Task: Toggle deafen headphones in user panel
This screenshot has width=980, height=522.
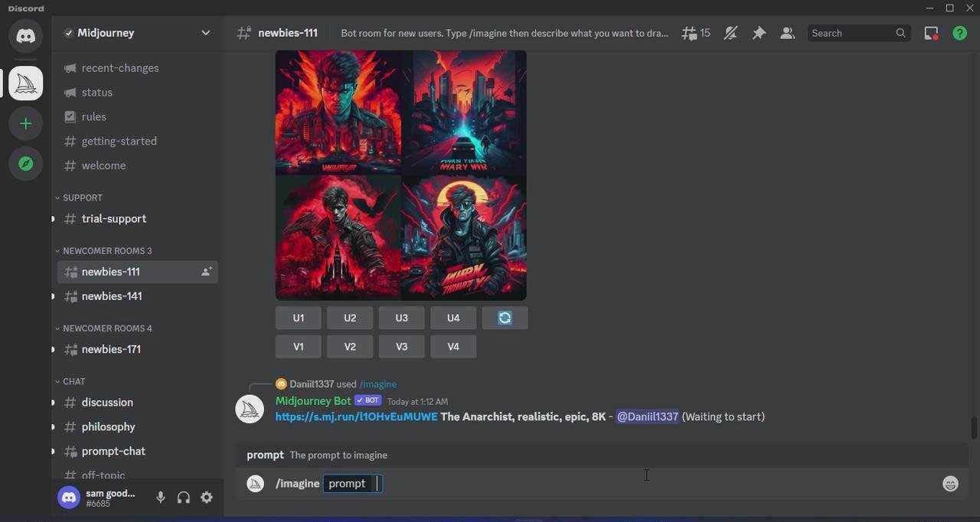Action: 184,498
